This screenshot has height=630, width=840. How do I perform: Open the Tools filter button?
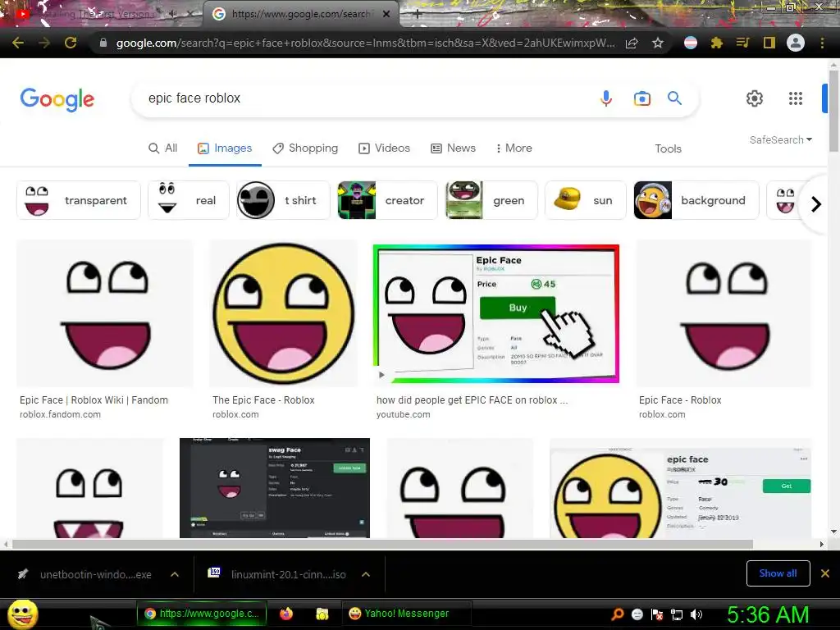pyautogui.click(x=668, y=149)
